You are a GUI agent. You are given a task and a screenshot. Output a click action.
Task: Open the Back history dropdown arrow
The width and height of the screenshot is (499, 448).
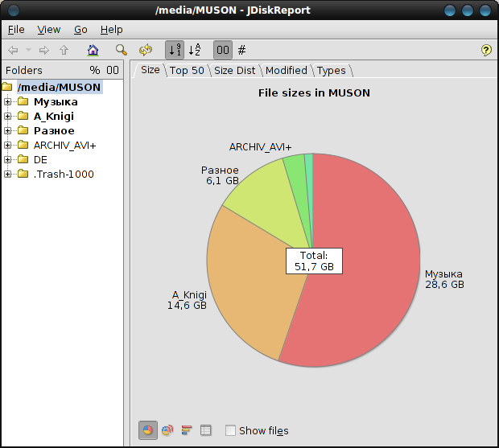pos(28,50)
